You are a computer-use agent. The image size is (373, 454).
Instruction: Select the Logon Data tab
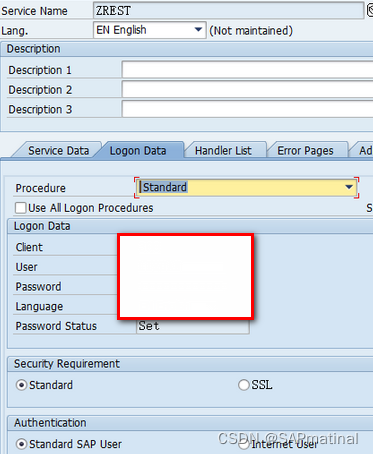138,151
